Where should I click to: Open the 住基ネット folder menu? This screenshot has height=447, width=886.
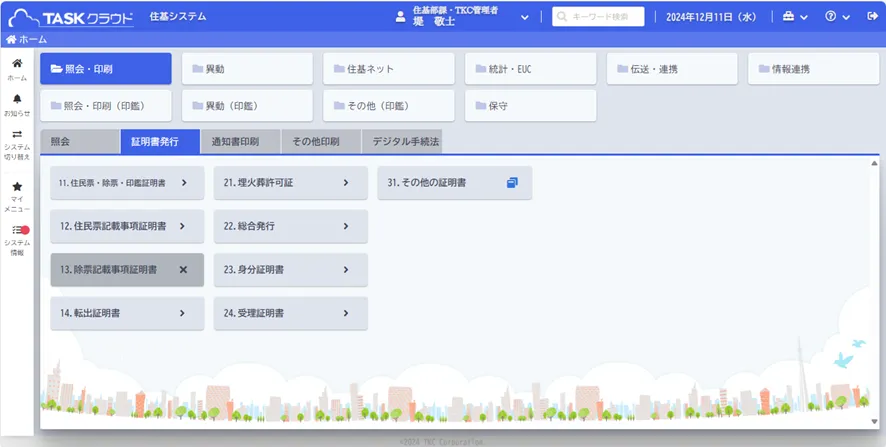tap(387, 69)
